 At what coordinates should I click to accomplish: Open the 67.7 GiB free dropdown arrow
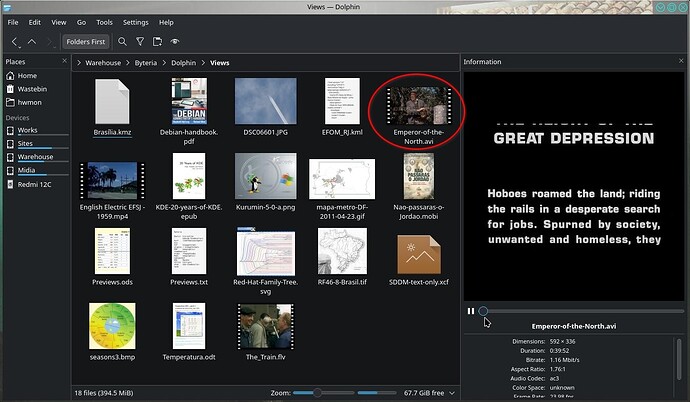click(452, 393)
